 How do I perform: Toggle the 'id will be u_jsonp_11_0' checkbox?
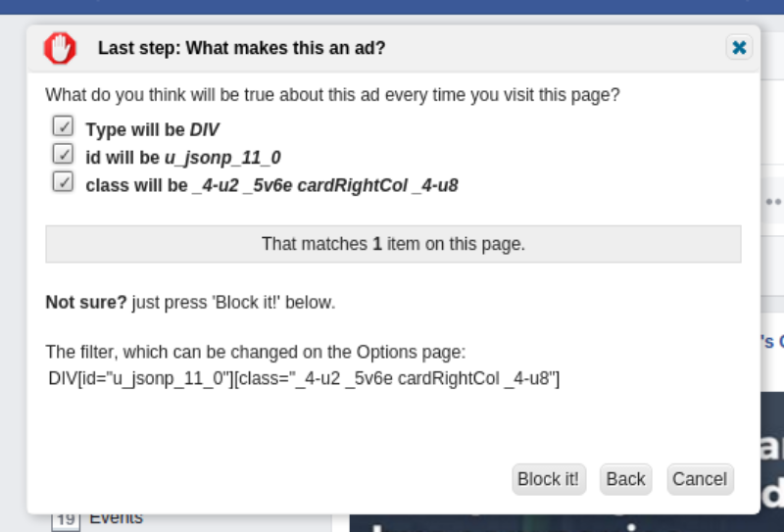pos(63,154)
